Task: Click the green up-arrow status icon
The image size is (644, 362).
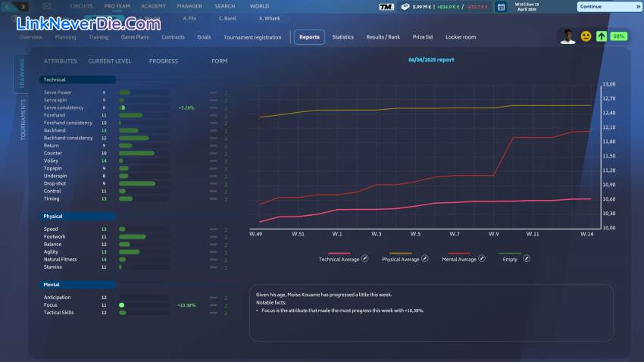Action: [x=601, y=36]
